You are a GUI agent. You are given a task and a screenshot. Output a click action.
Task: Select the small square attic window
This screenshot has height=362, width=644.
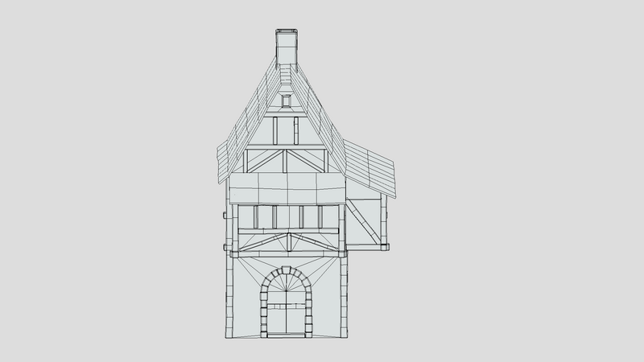pyautogui.click(x=287, y=101)
